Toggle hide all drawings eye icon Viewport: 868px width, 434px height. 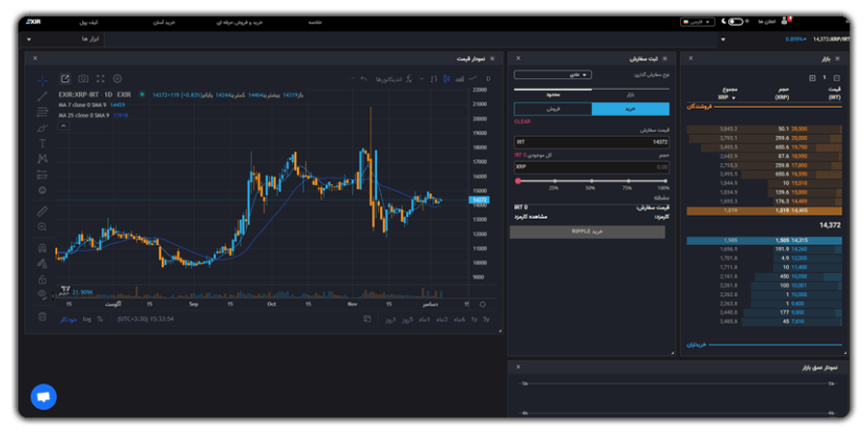[42, 294]
